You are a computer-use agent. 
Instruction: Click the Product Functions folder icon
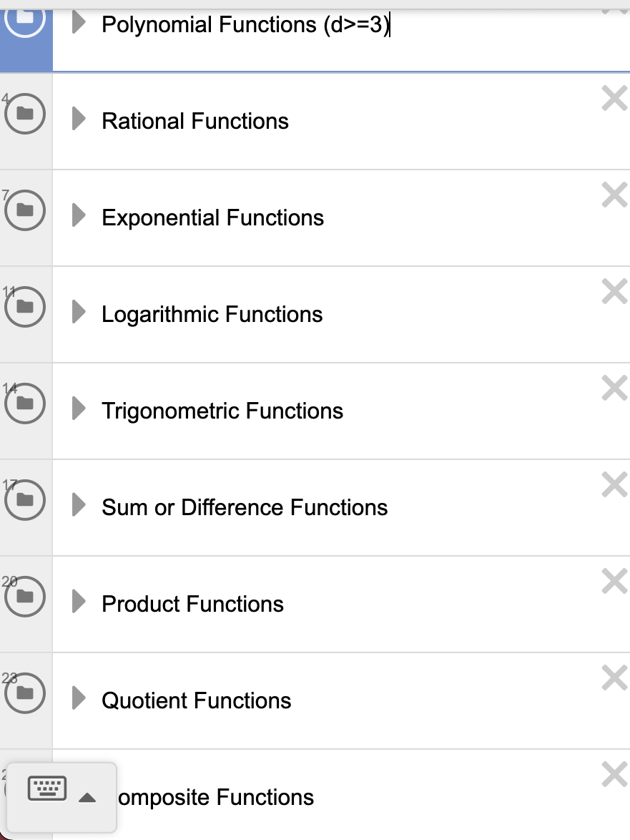[x=25, y=596]
